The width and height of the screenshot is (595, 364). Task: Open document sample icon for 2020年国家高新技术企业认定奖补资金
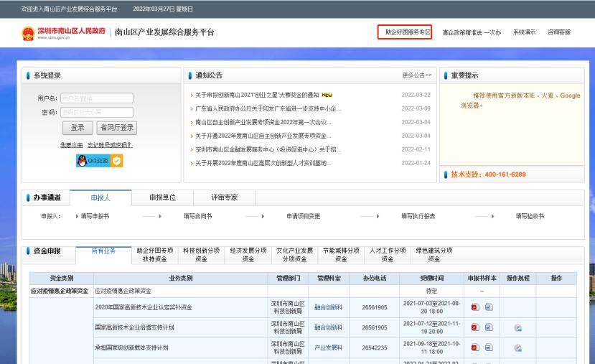489,307
